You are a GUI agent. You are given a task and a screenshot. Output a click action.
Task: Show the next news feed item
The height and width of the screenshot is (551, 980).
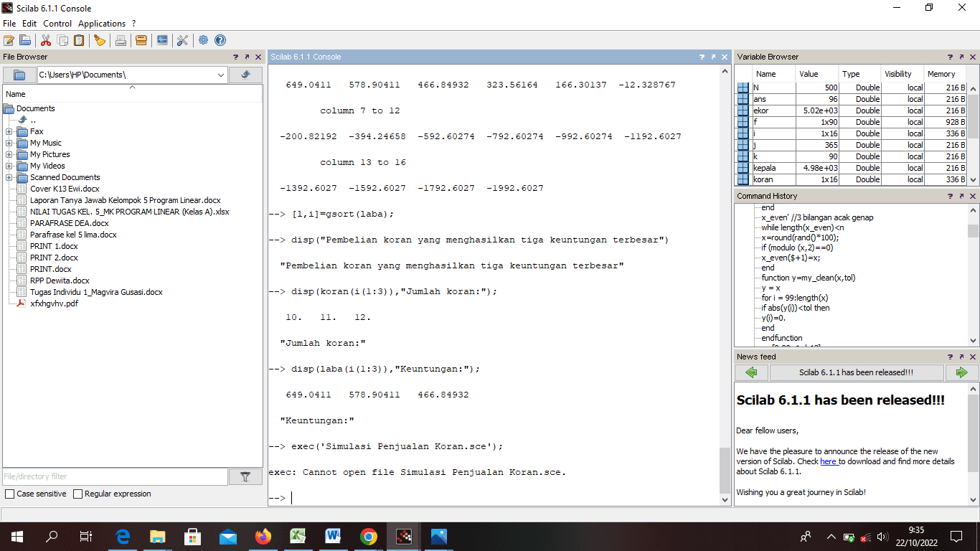[961, 372]
